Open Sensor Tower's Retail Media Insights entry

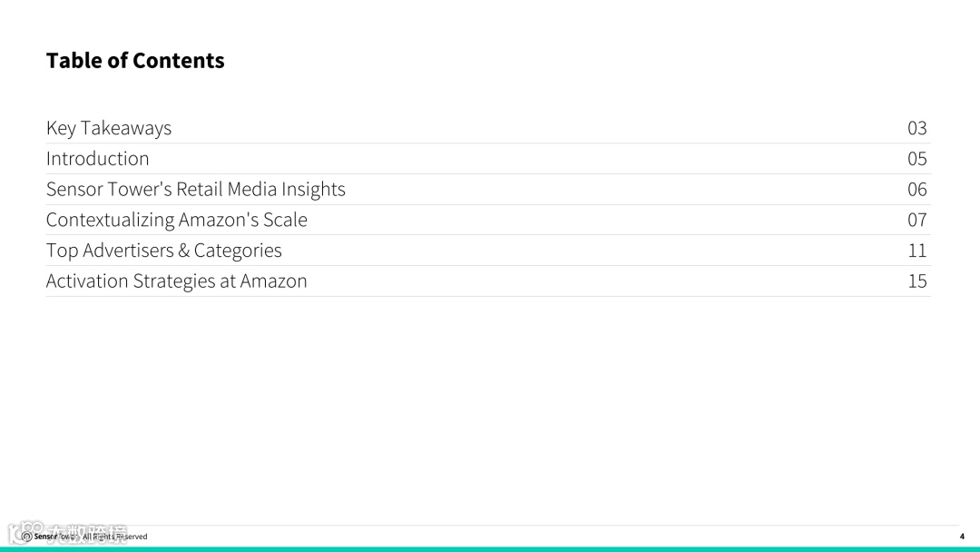[196, 190]
